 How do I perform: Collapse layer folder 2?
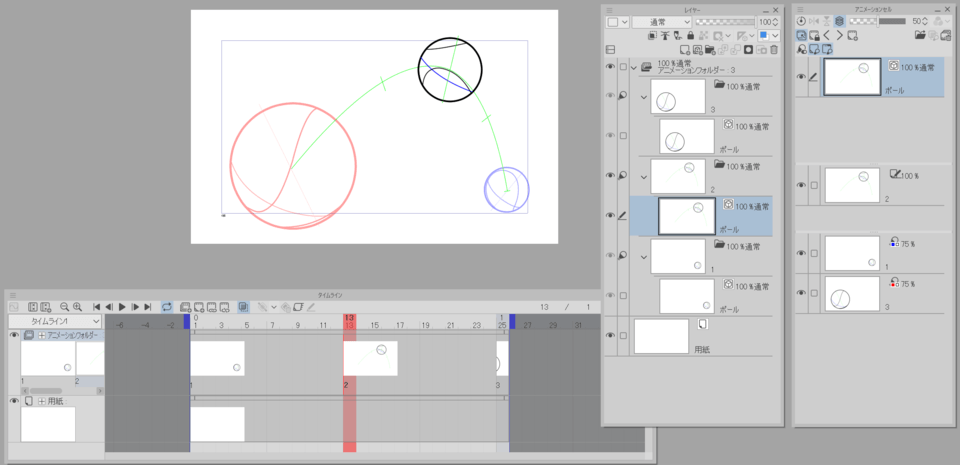pos(643,176)
